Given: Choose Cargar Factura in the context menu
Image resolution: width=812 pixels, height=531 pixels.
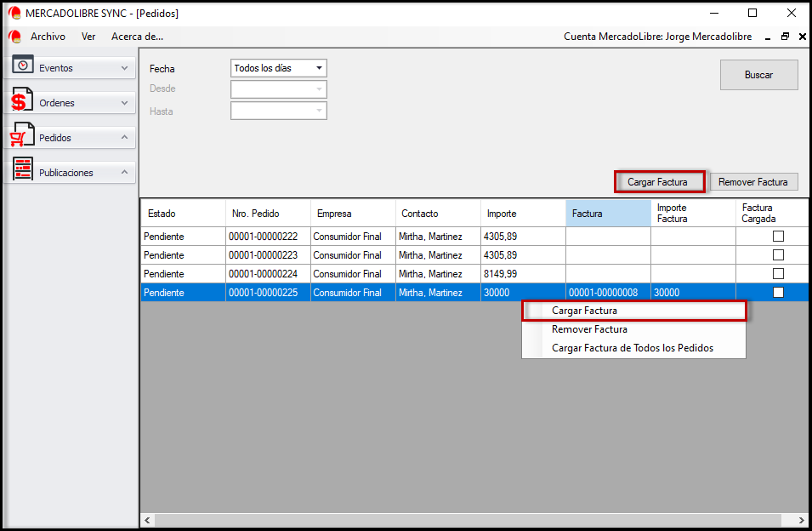Looking at the screenshot, I should pos(633,311).
